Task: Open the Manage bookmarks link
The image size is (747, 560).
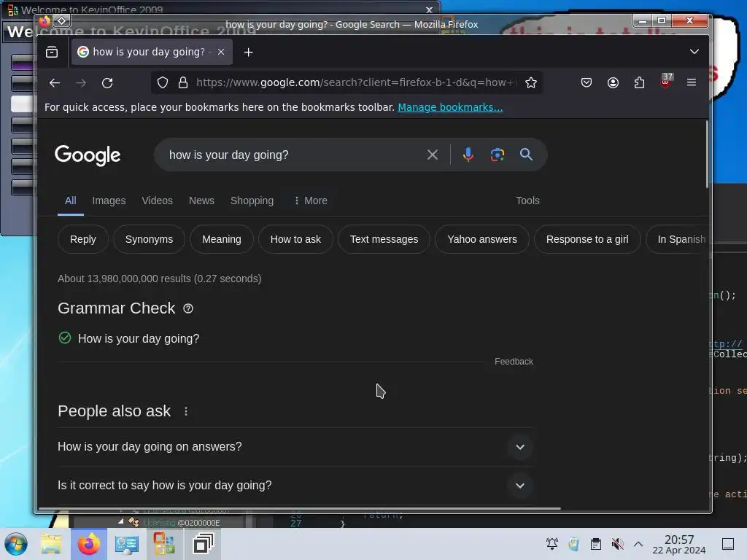Action: point(450,107)
